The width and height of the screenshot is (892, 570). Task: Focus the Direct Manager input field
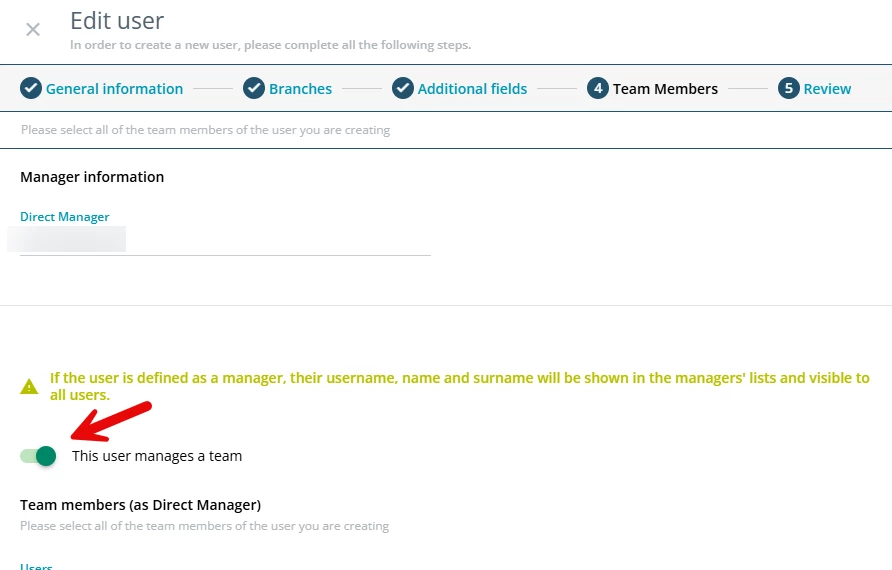225,240
